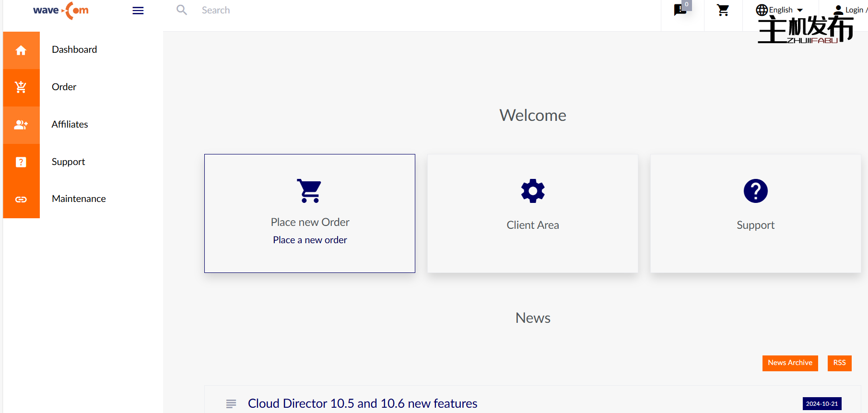Viewport: 868px width, 413px height.
Task: Select the Place new Order card
Action: tap(310, 213)
